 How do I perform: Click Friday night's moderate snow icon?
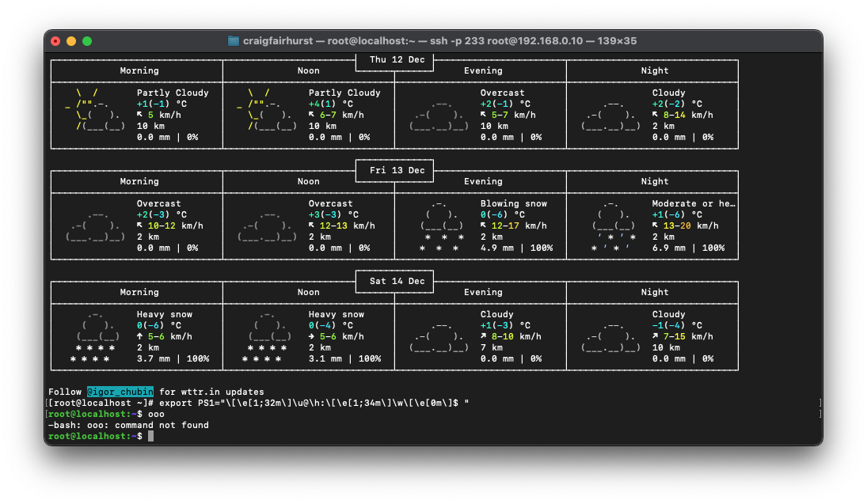(614, 225)
